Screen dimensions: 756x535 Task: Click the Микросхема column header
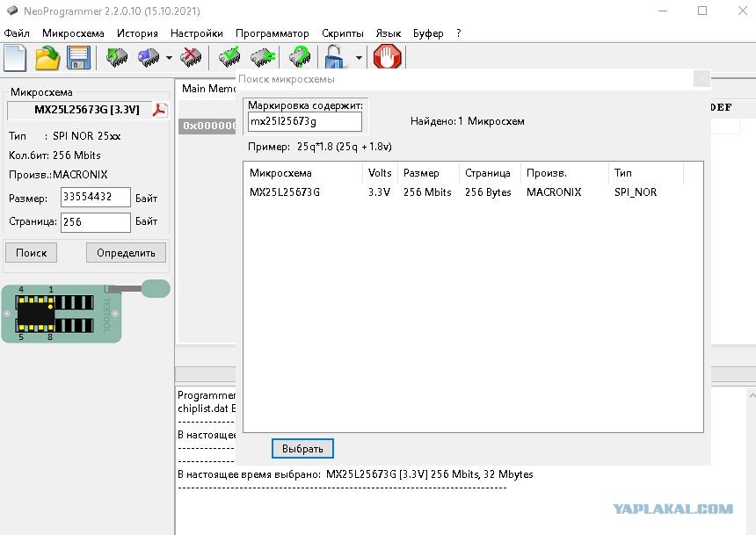[x=304, y=173]
